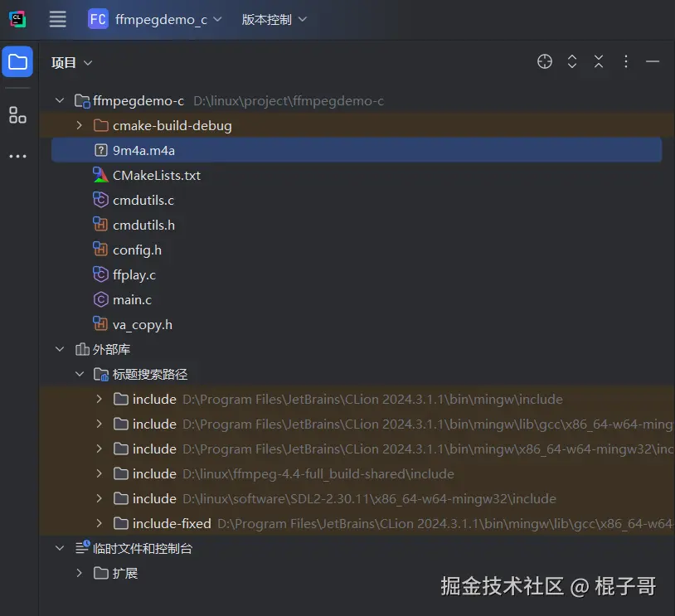Select config.h file
Image resolution: width=675 pixels, height=616 pixels.
(x=137, y=250)
